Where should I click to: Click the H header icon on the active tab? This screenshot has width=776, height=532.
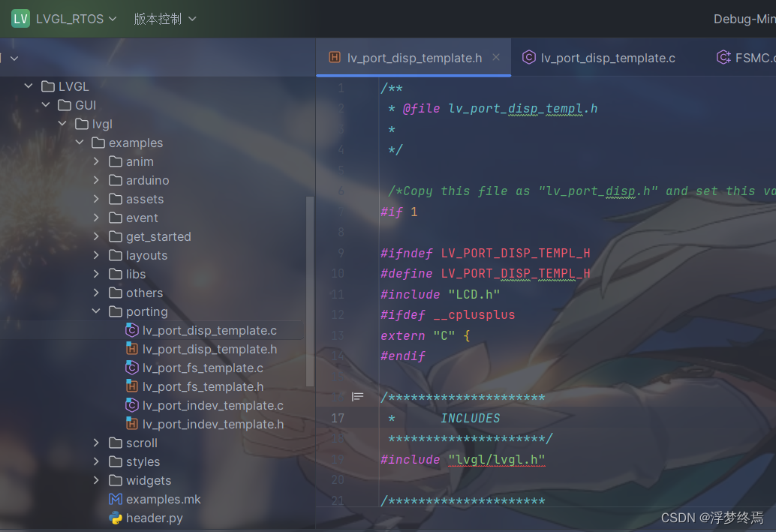335,56
